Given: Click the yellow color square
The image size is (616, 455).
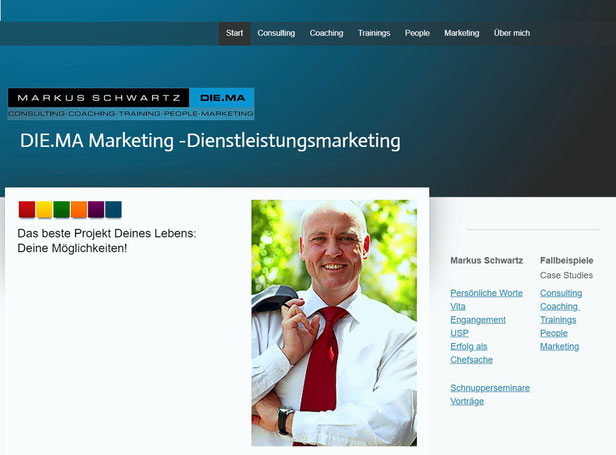Looking at the screenshot, I should pos(44,209).
